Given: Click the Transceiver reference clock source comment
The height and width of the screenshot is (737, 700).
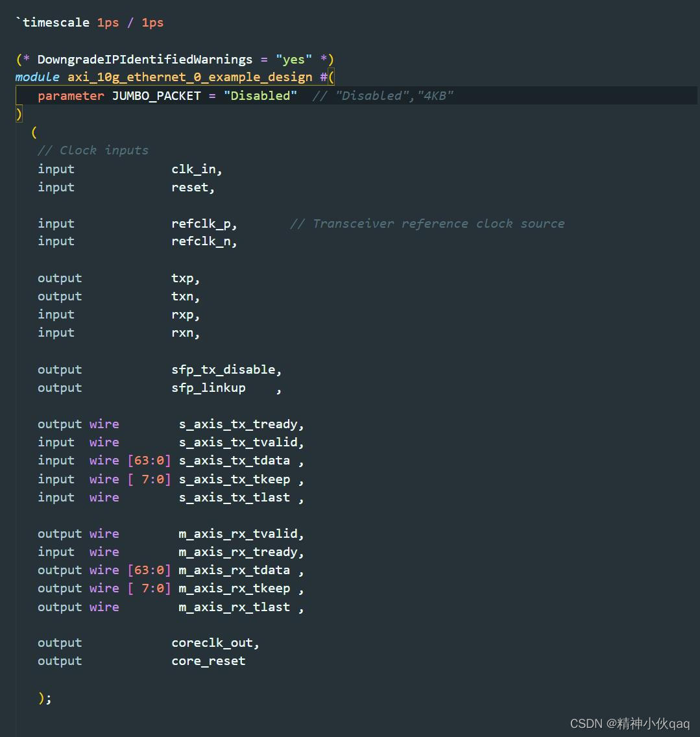Looking at the screenshot, I should point(428,224).
